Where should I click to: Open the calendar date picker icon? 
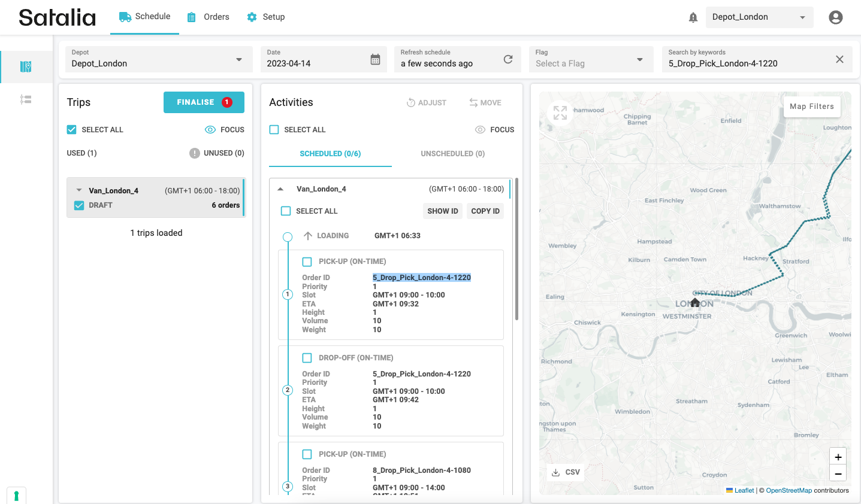click(375, 59)
